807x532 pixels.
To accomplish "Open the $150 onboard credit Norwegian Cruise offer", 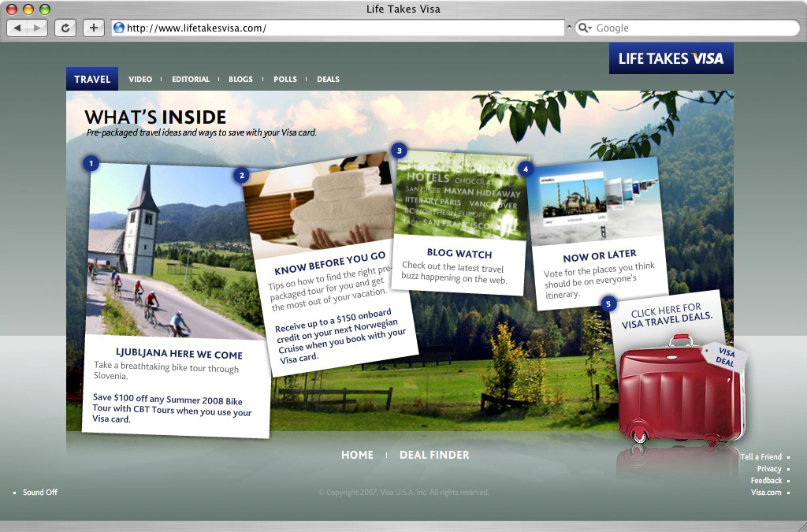I will tap(340, 336).
